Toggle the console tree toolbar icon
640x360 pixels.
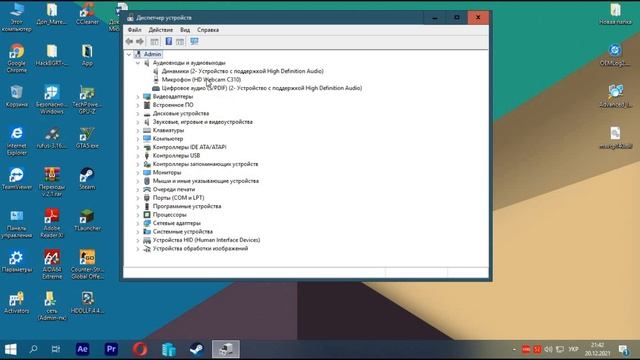[154, 41]
